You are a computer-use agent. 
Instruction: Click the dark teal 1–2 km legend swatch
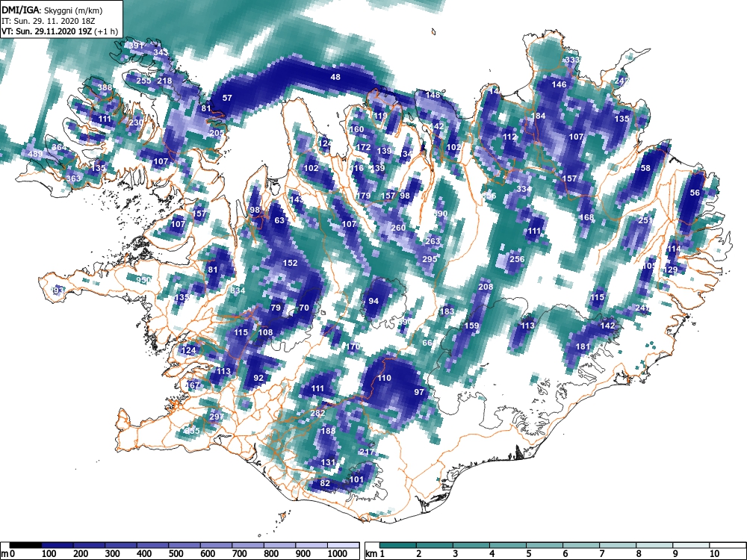[x=398, y=545]
